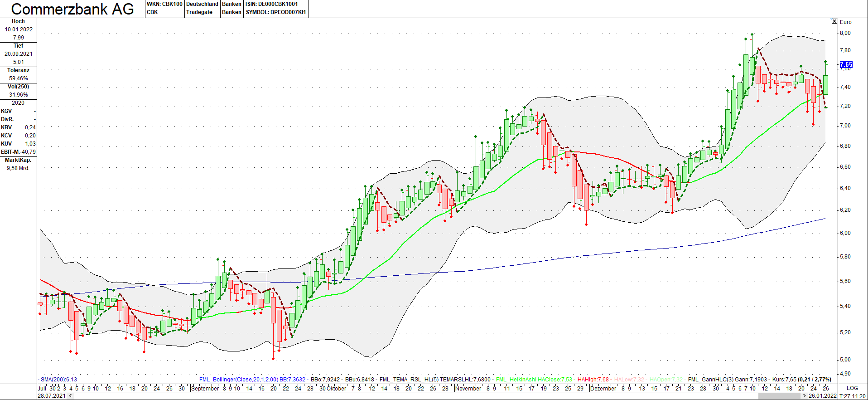Click the start date 28.07.2021
The height and width of the screenshot is (400, 868).
(x=52, y=396)
